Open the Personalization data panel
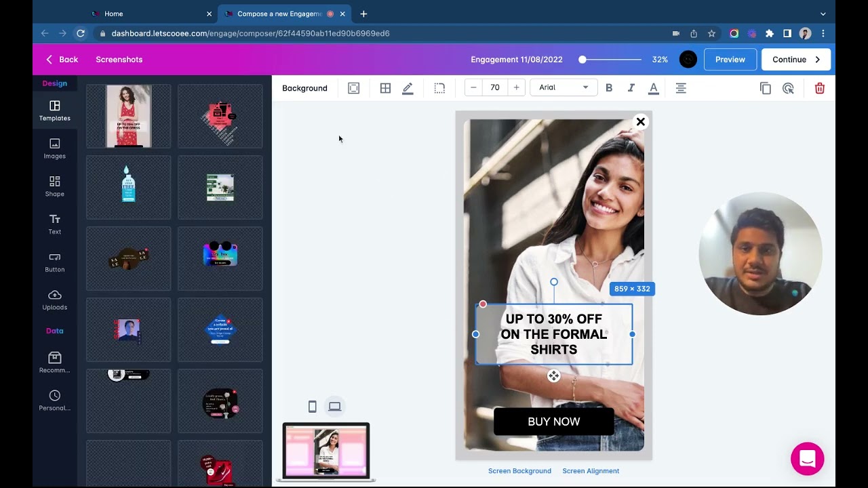 pos(55,401)
